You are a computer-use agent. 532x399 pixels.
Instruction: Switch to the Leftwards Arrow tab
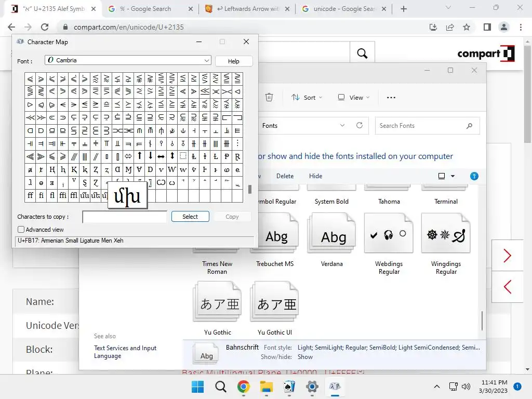pos(248,9)
